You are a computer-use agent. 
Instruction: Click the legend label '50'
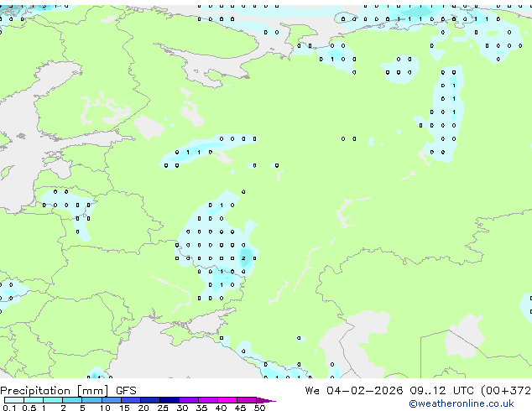point(259,408)
